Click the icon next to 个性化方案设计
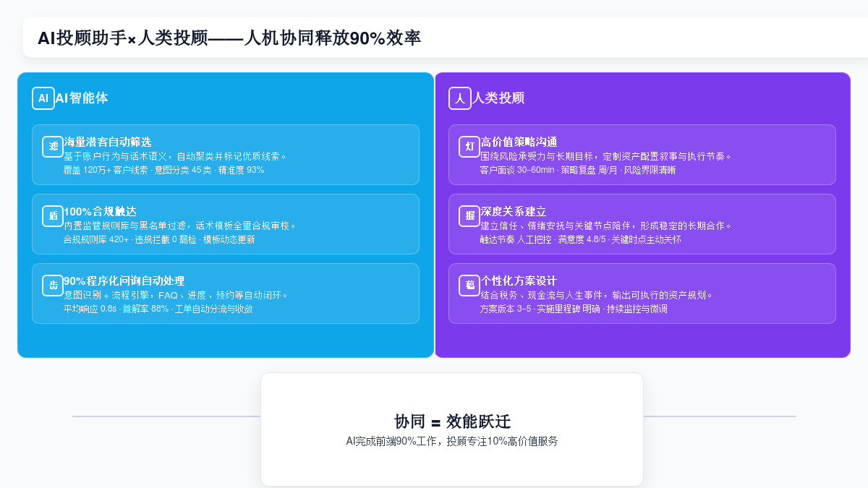Screen dimensions: 868x488 point(469,286)
